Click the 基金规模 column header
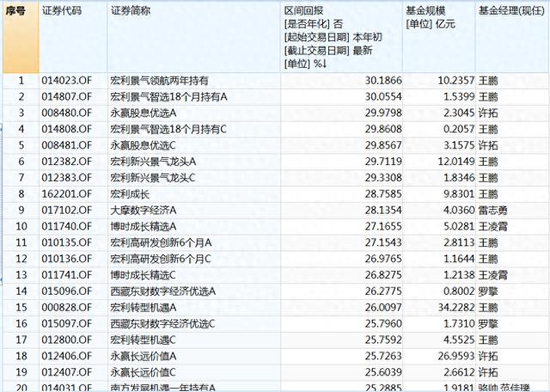Image resolution: width=550 pixels, height=392 pixels. (439, 36)
